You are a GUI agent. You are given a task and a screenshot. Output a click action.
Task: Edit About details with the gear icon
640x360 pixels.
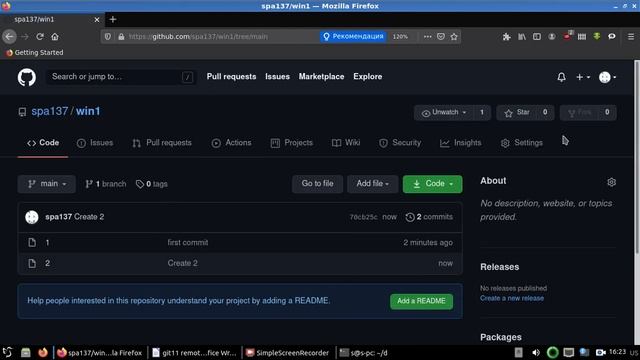tap(611, 182)
